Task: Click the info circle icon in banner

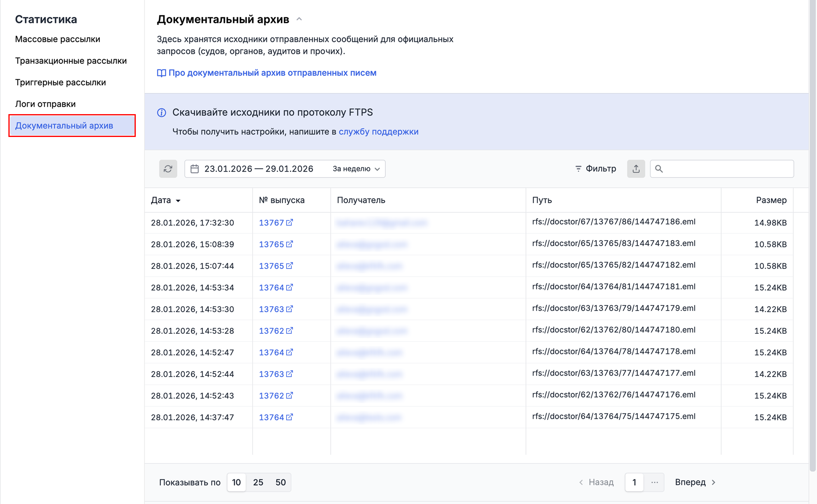Action: point(162,113)
